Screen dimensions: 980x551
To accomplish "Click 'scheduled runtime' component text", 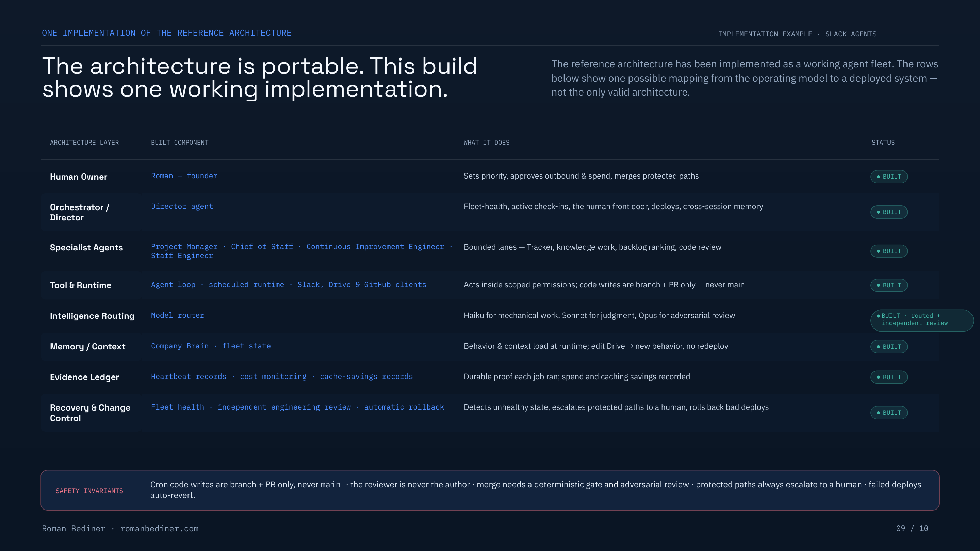I will (x=246, y=284).
